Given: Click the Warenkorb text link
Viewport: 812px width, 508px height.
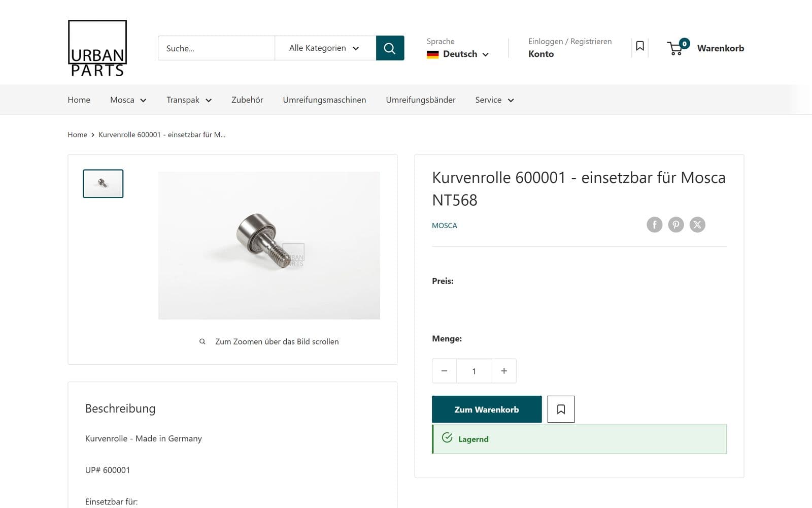Looking at the screenshot, I should click(721, 48).
